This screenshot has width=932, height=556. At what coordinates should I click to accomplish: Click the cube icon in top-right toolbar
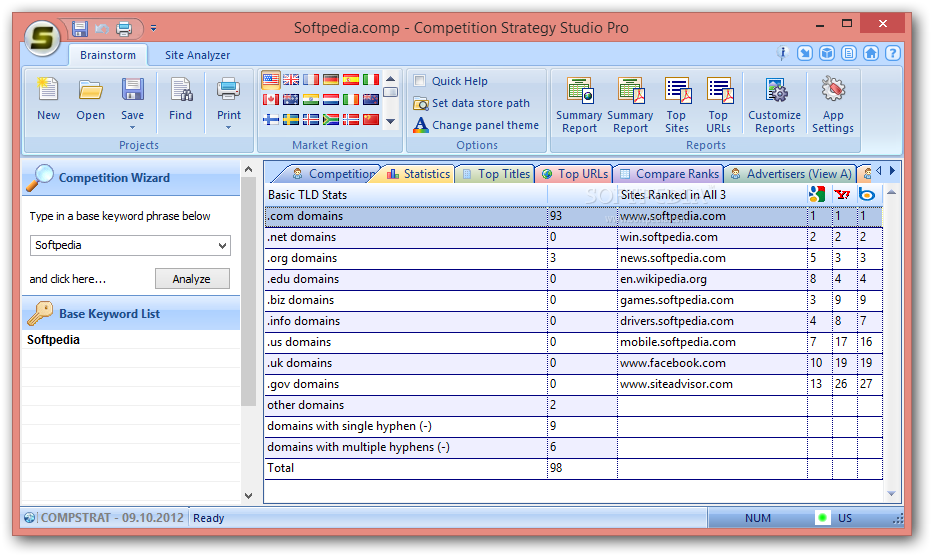click(x=827, y=54)
